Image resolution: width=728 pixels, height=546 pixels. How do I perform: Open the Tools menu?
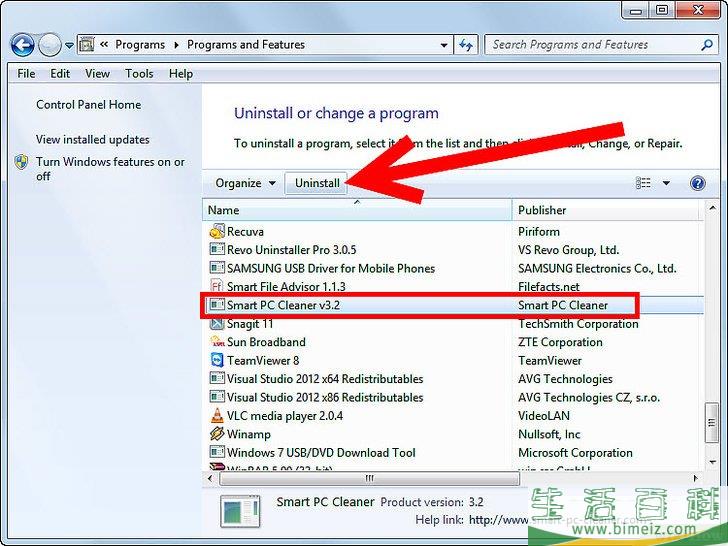139,74
